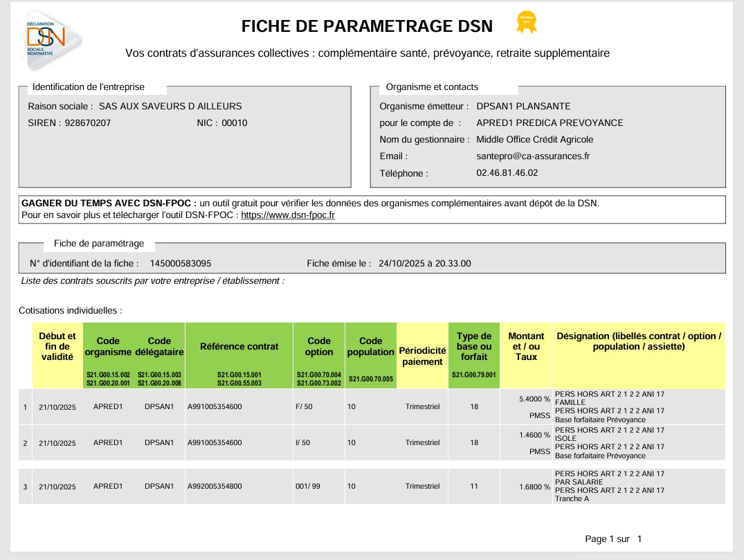Screen dimensions: 744x560
Task: Select Trimestriel in row 2
Action: [422, 443]
